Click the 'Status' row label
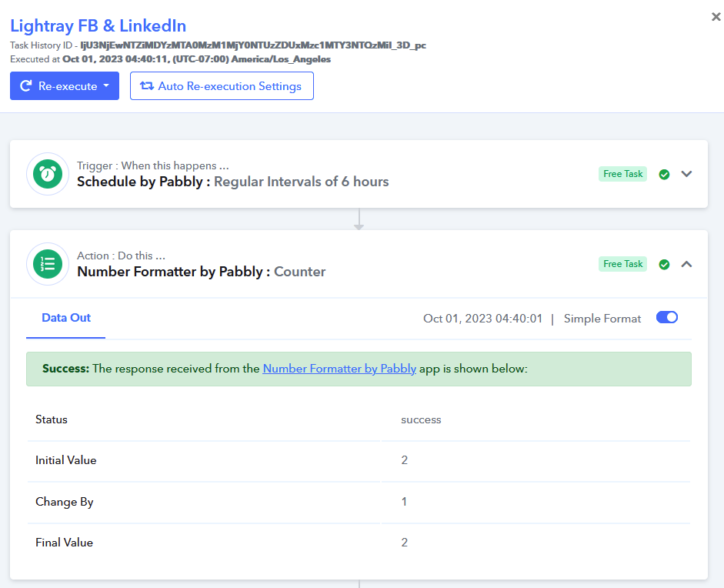 52,419
